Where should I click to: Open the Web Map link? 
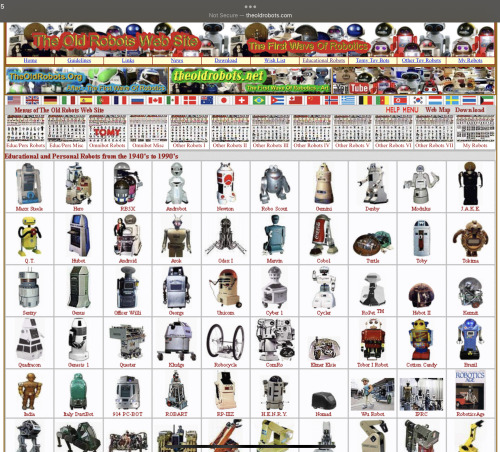tap(438, 110)
